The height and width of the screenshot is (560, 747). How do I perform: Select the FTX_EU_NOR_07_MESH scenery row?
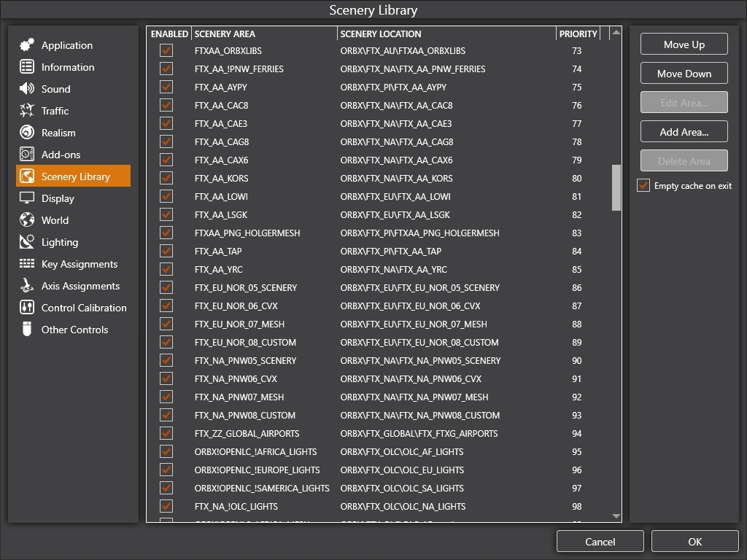click(239, 324)
